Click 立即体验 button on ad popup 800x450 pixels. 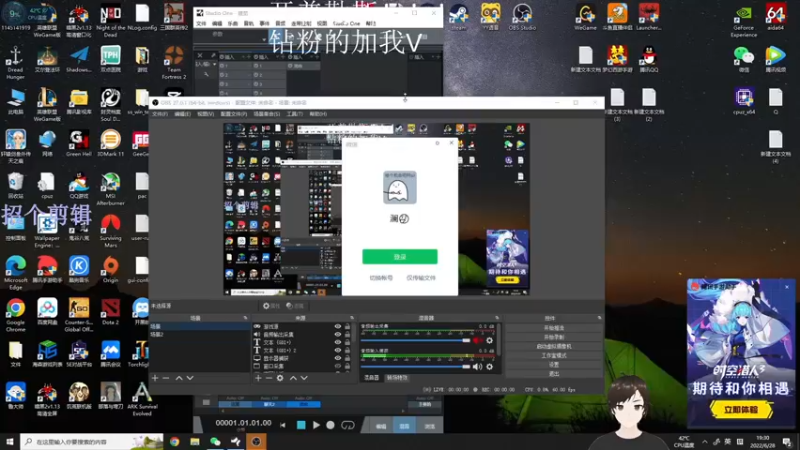point(741,410)
